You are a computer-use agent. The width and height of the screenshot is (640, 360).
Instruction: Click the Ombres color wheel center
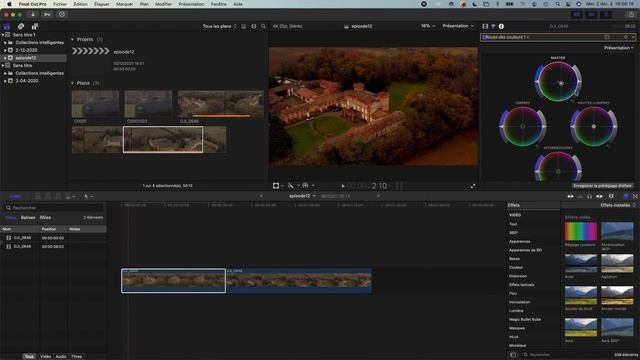click(522, 127)
